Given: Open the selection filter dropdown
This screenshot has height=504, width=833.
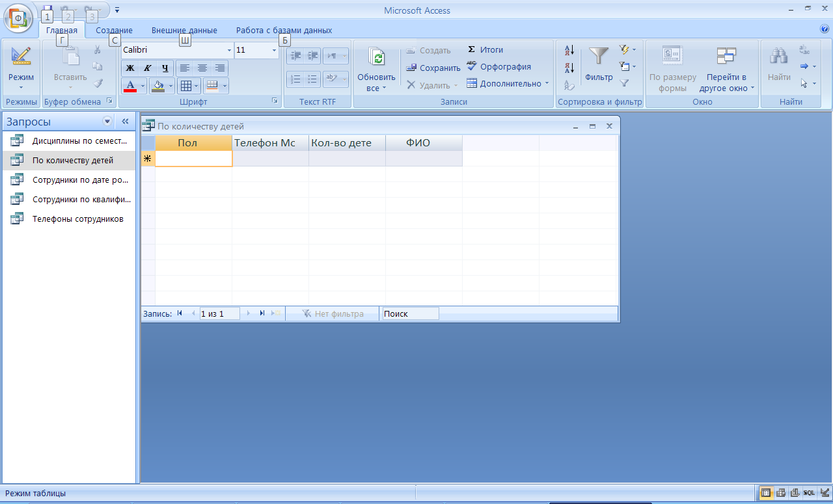Looking at the screenshot, I should [x=627, y=49].
